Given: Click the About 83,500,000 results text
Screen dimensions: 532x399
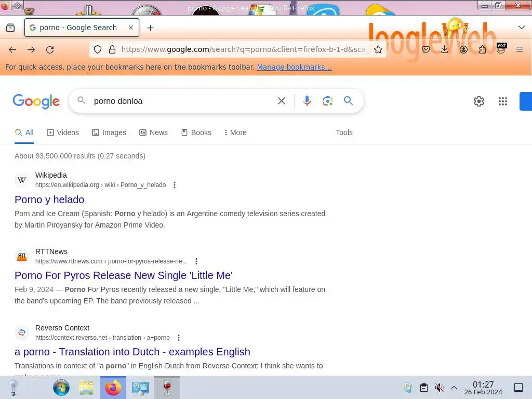Looking at the screenshot, I should pyautogui.click(x=80, y=156).
